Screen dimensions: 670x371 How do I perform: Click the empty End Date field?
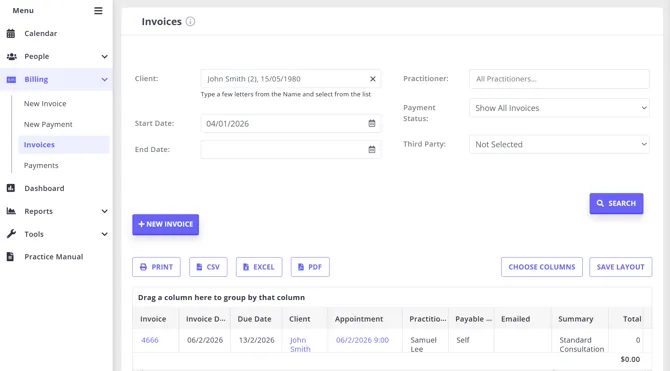[291, 150]
